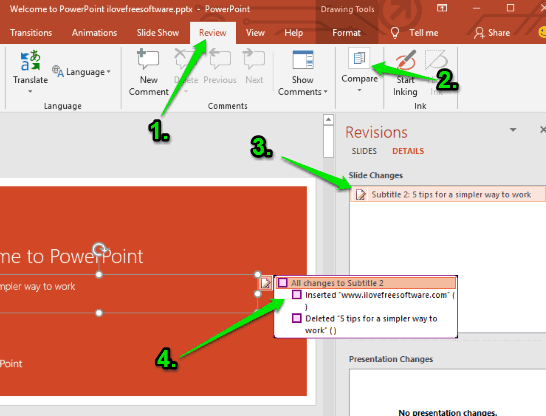Switch to the Animations tab
This screenshot has width=546, height=416.
point(94,33)
